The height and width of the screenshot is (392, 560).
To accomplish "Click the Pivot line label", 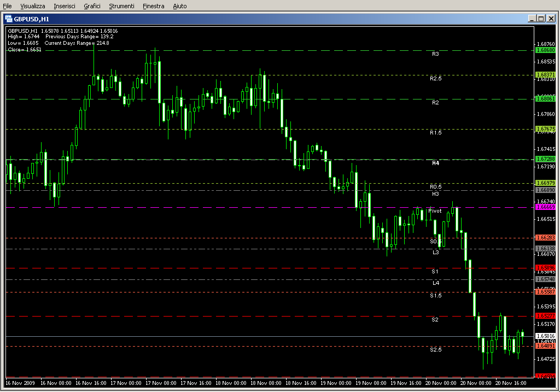I will (x=435, y=210).
